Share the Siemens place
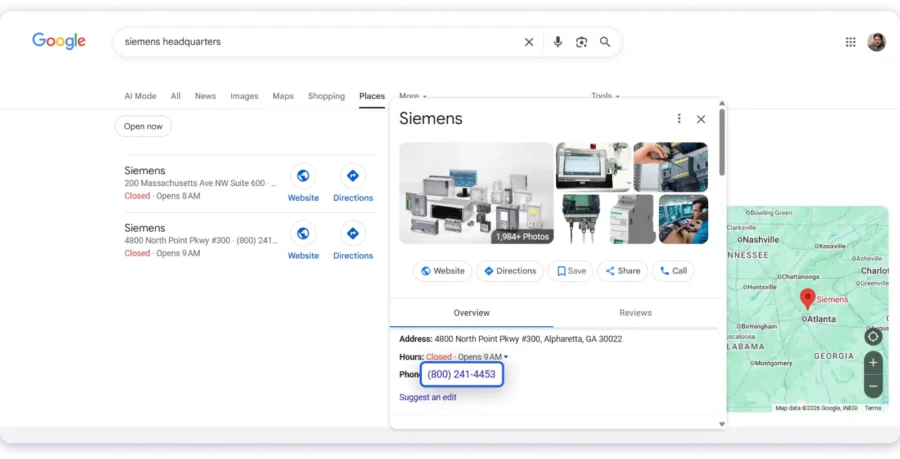900x459 pixels. pyautogui.click(x=622, y=271)
